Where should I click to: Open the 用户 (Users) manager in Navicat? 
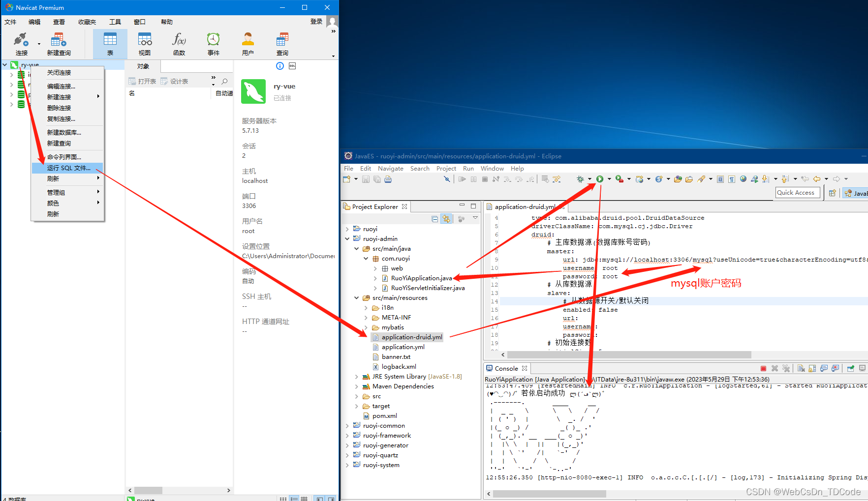[x=248, y=43]
